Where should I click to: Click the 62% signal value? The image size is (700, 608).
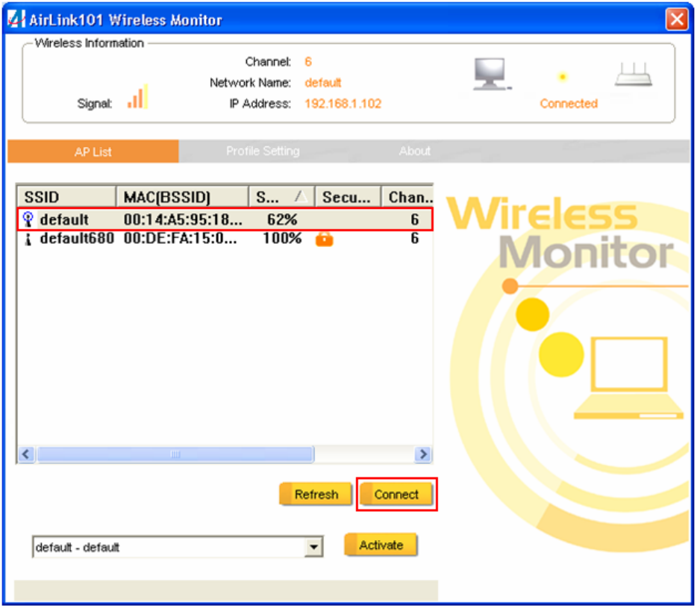click(282, 219)
